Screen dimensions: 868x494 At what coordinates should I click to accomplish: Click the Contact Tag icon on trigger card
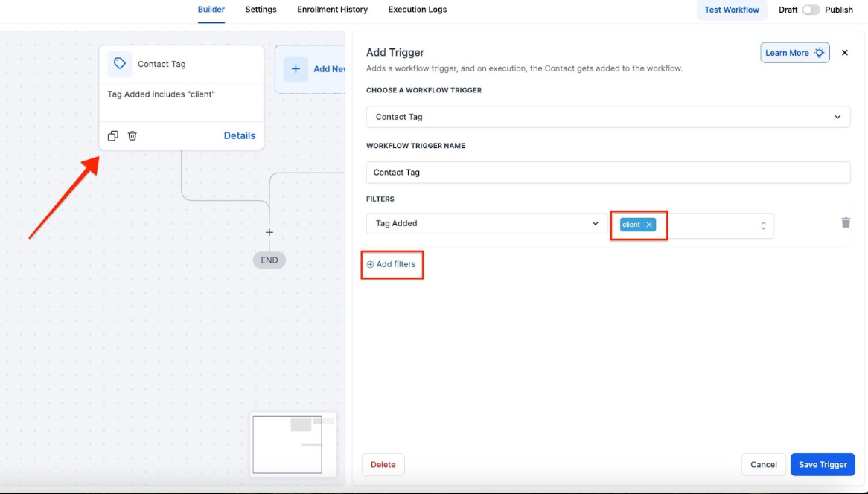(120, 64)
